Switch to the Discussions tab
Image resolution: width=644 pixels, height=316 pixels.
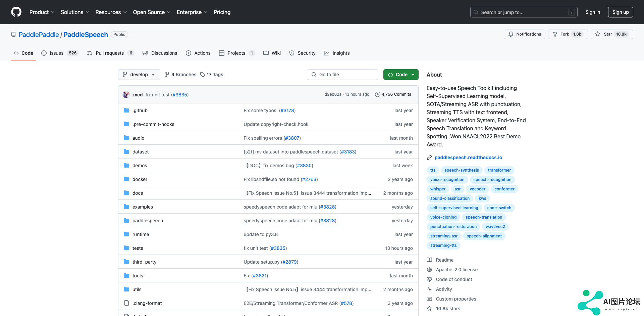tap(160, 53)
